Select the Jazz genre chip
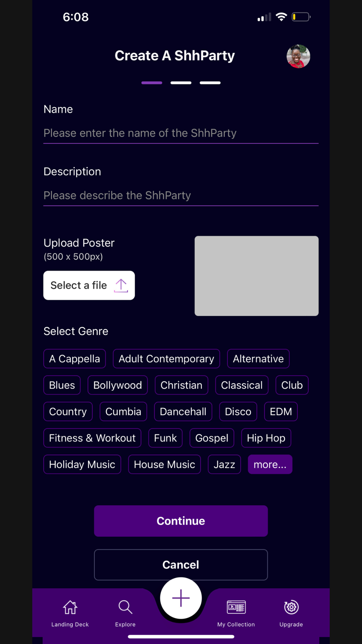The height and width of the screenshot is (644, 362). [224, 464]
